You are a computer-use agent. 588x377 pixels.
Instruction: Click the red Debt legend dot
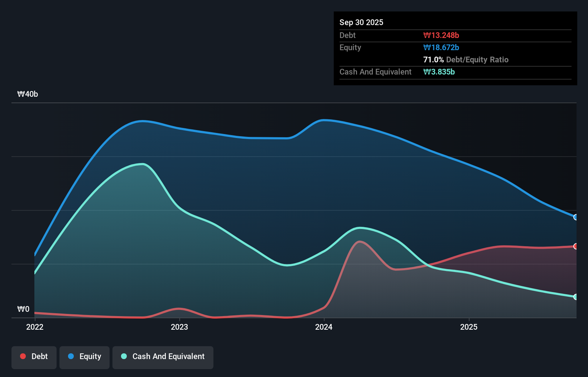(x=22, y=356)
